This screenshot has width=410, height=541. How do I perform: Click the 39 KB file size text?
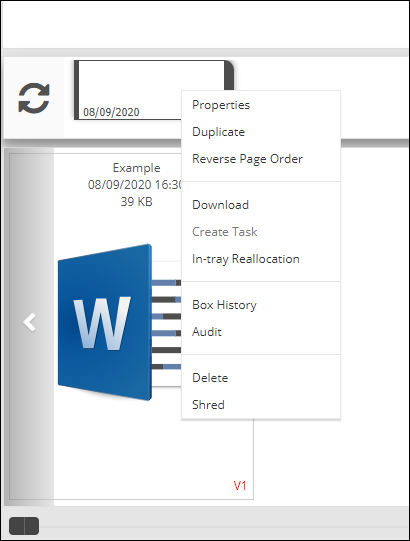pyautogui.click(x=136, y=201)
